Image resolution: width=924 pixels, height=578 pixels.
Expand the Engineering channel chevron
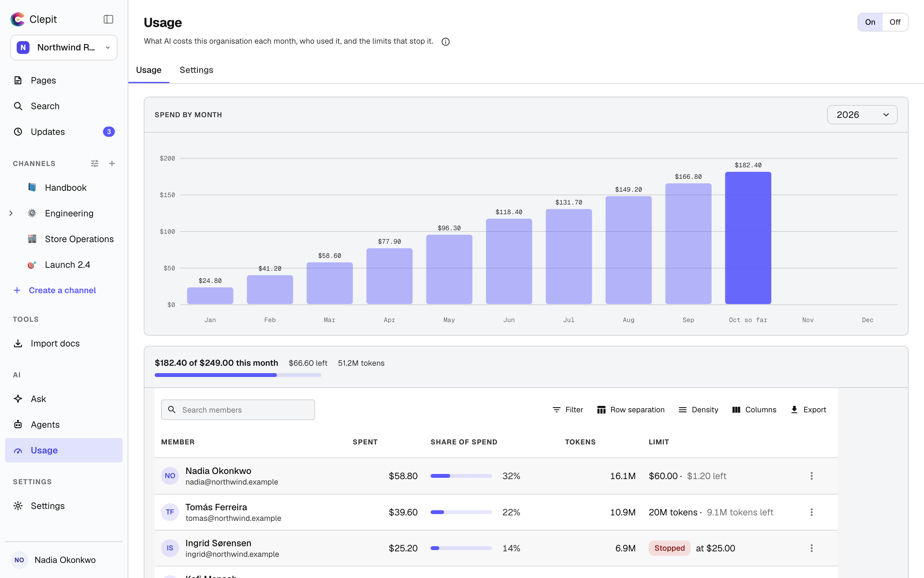[11, 213]
